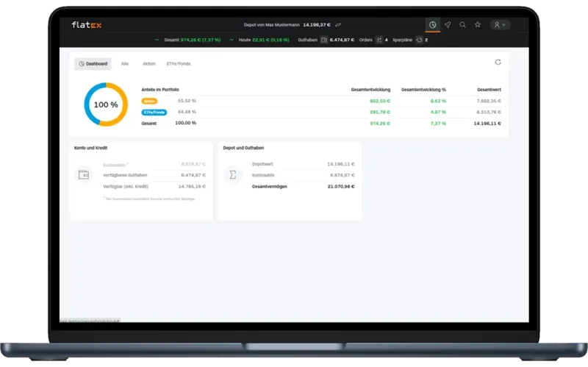Click 'Kontosaldo' in Depot und Guthaben card
588x367 pixels.
coord(263,175)
